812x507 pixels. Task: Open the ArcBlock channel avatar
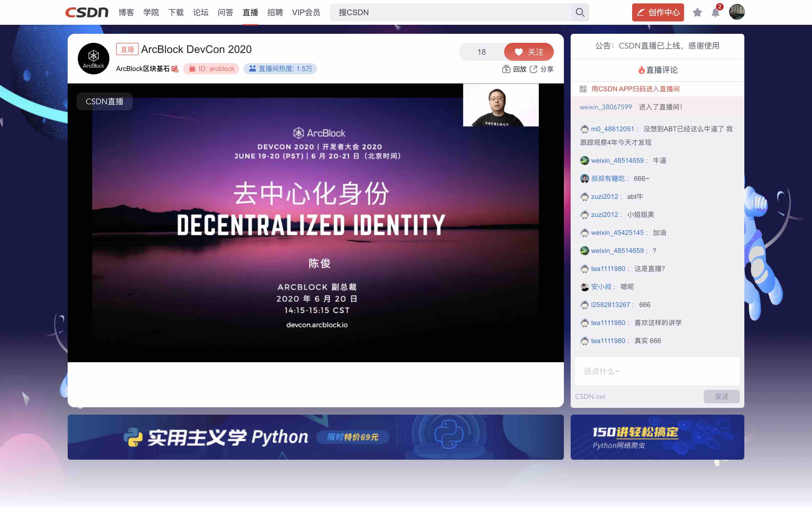[93, 59]
